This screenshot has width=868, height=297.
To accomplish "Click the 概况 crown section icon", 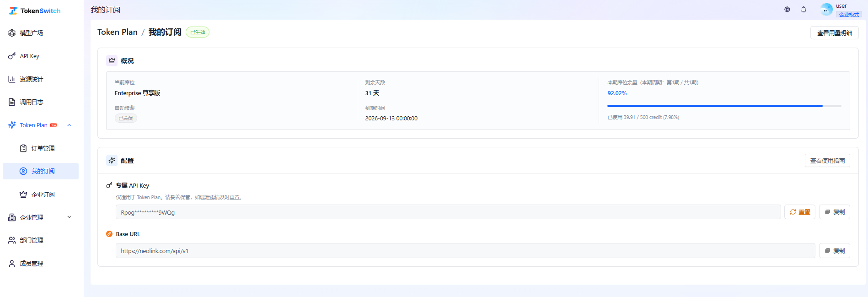I will pos(112,60).
